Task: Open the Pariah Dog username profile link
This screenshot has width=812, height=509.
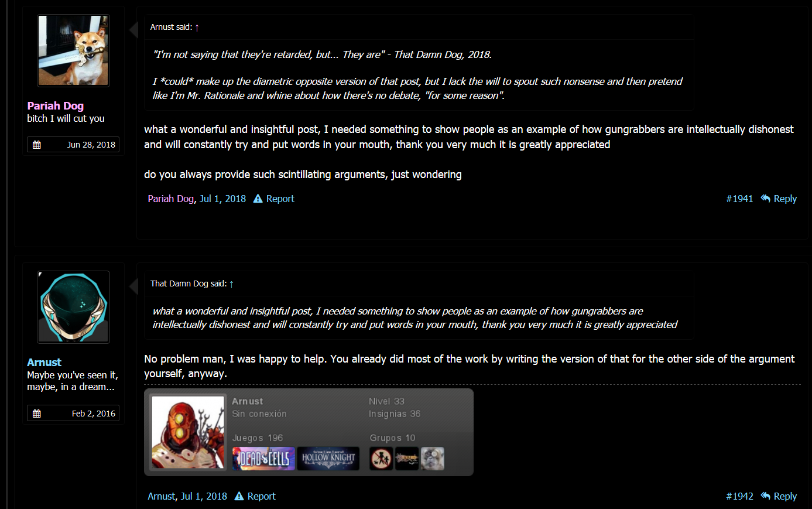Action: 56,106
